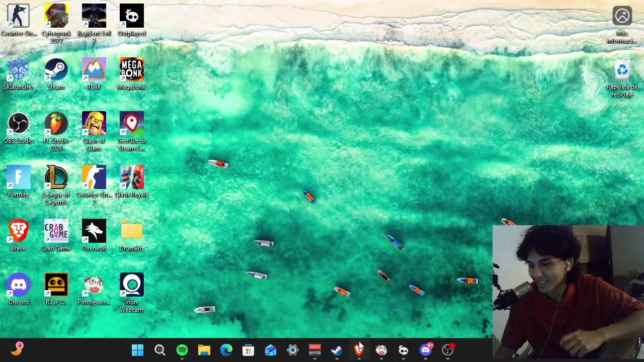Open File Explorer from the taskbar
Image resolution: width=644 pixels, height=362 pixels.
(x=204, y=350)
